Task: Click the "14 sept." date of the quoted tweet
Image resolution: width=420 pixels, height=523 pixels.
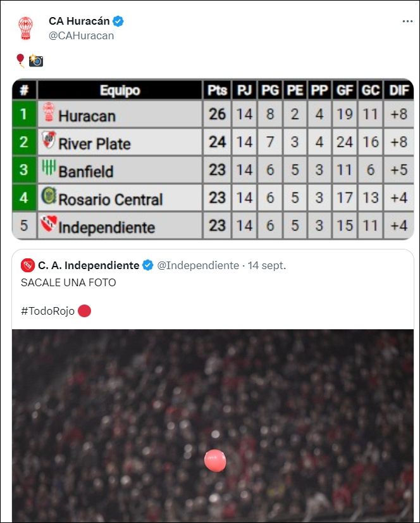Action: click(x=266, y=265)
